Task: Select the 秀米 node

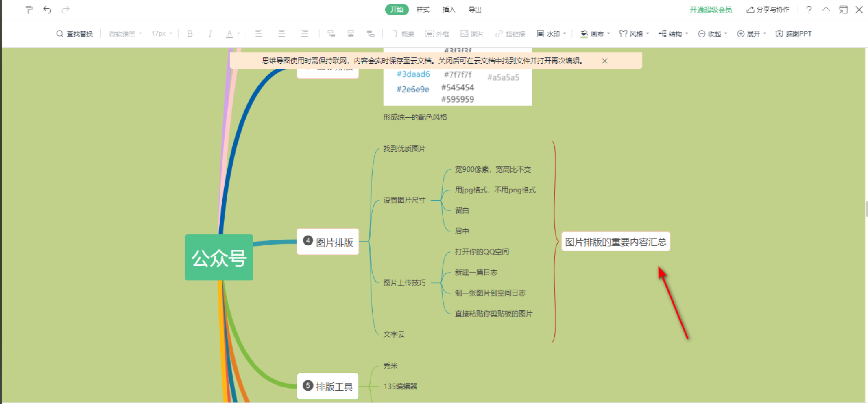Action: point(390,366)
